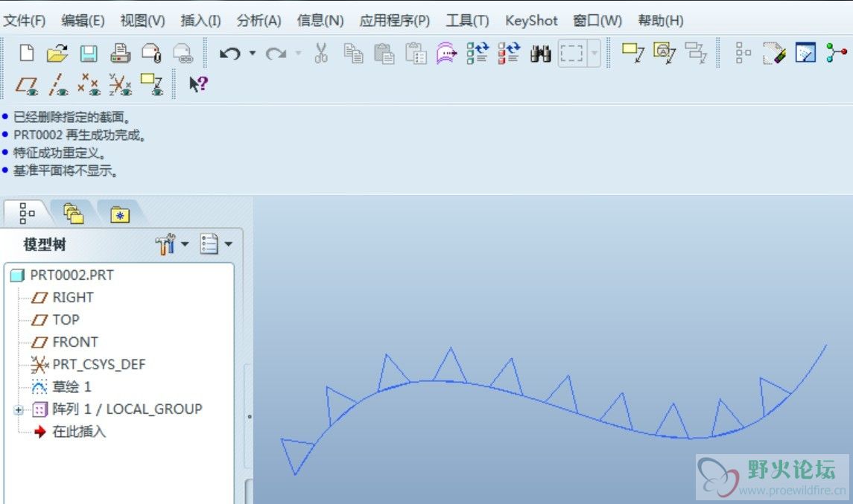Image resolution: width=853 pixels, height=504 pixels.
Task: Click the pen and dashed box icon
Action: tap(773, 54)
